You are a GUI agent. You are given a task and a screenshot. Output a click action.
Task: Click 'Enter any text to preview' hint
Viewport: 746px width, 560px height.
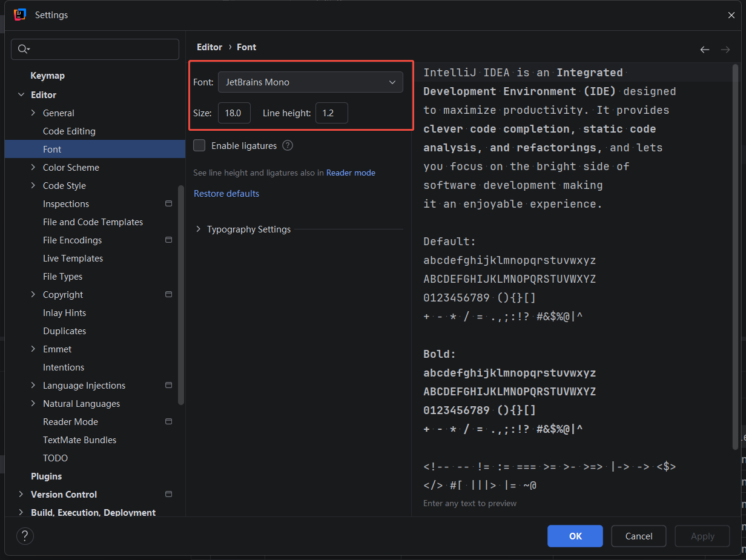coord(470,503)
